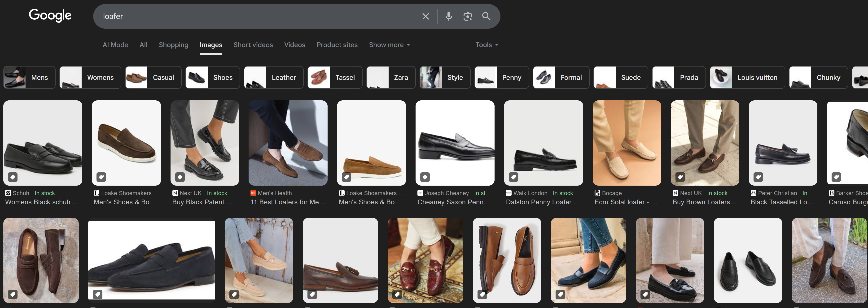This screenshot has width=868, height=308.
Task: Select the Images tab
Action: (211, 45)
